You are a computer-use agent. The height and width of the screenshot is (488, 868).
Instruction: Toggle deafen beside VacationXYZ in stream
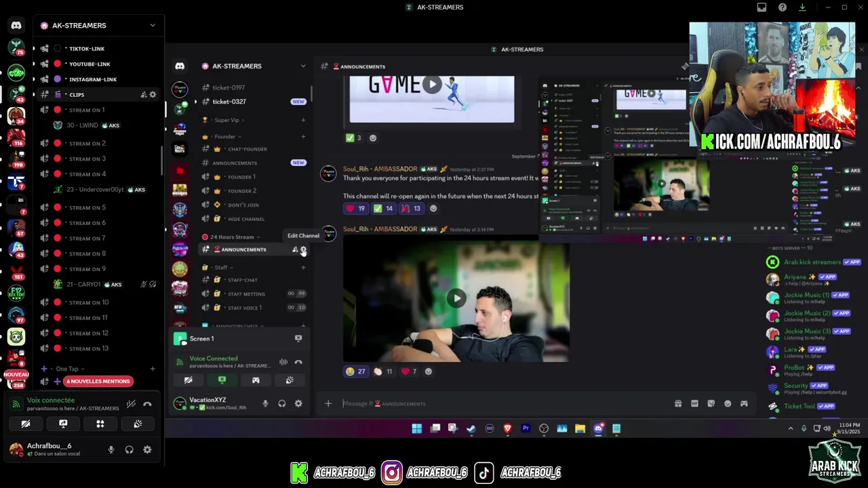[x=282, y=403]
